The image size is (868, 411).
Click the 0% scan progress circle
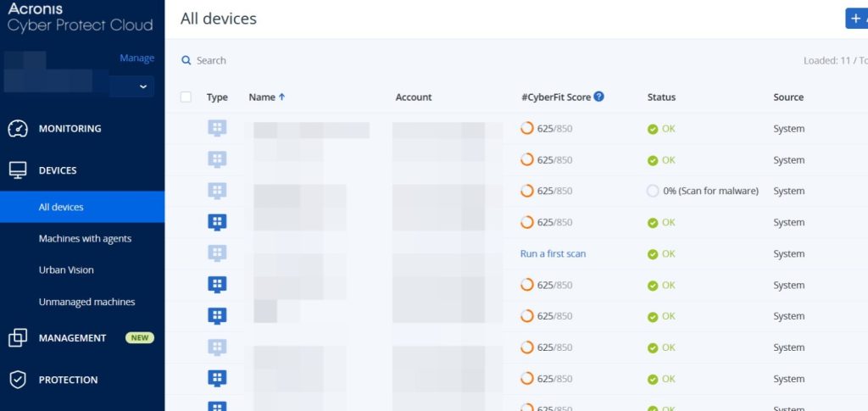(653, 191)
